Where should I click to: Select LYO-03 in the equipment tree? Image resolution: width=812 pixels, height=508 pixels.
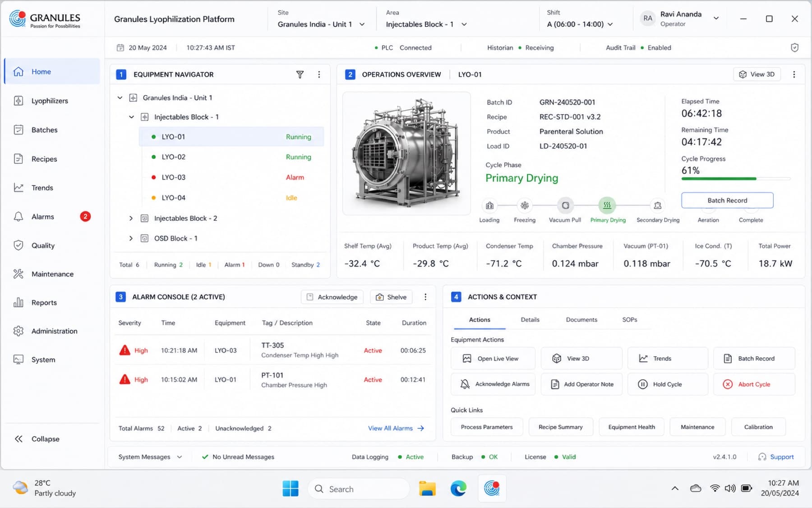point(231,177)
